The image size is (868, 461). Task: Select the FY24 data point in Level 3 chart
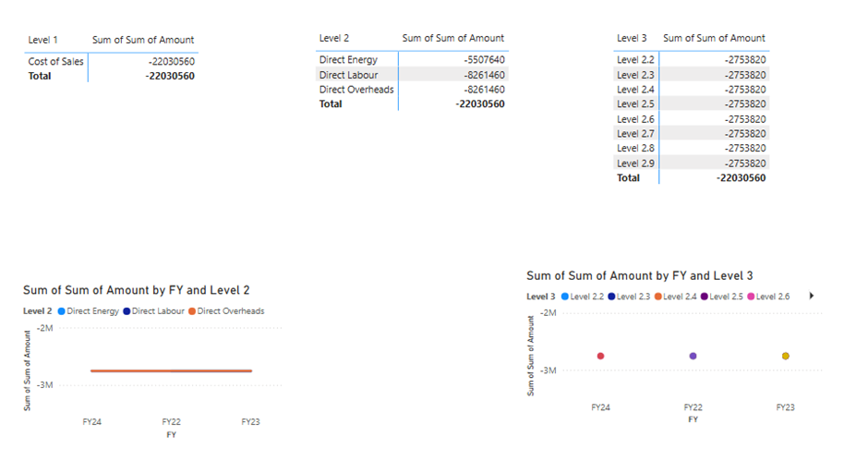click(600, 356)
